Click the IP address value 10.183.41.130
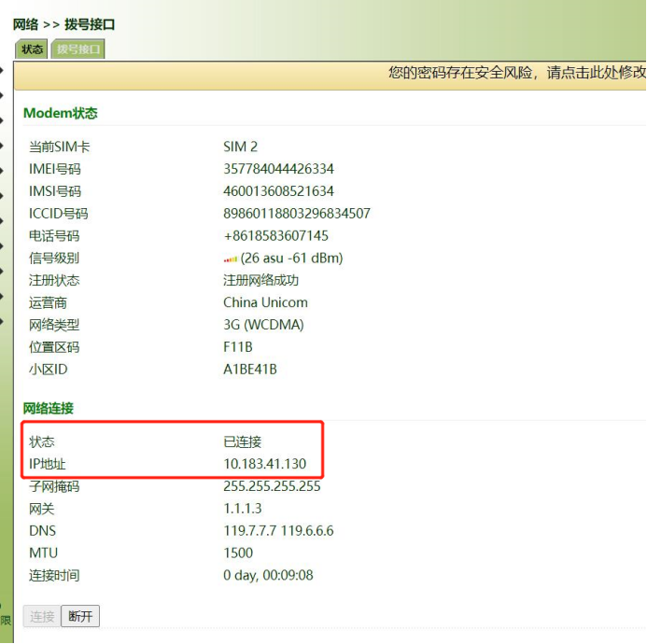The image size is (647, 644). 264,464
